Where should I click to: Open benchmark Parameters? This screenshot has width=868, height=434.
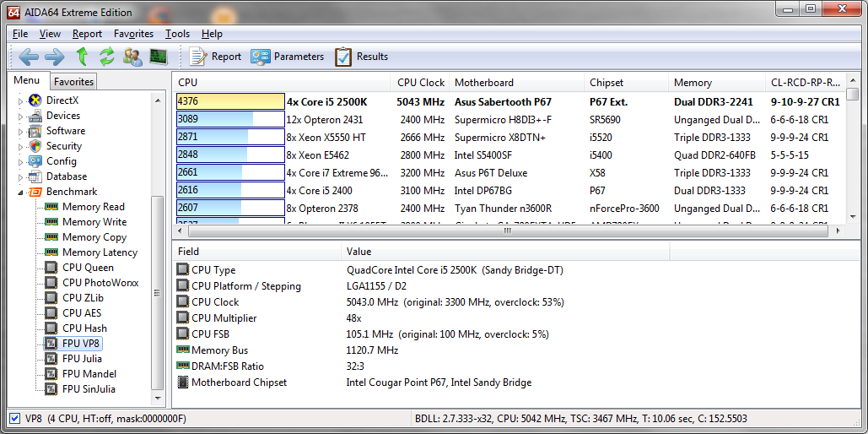pyautogui.click(x=287, y=56)
